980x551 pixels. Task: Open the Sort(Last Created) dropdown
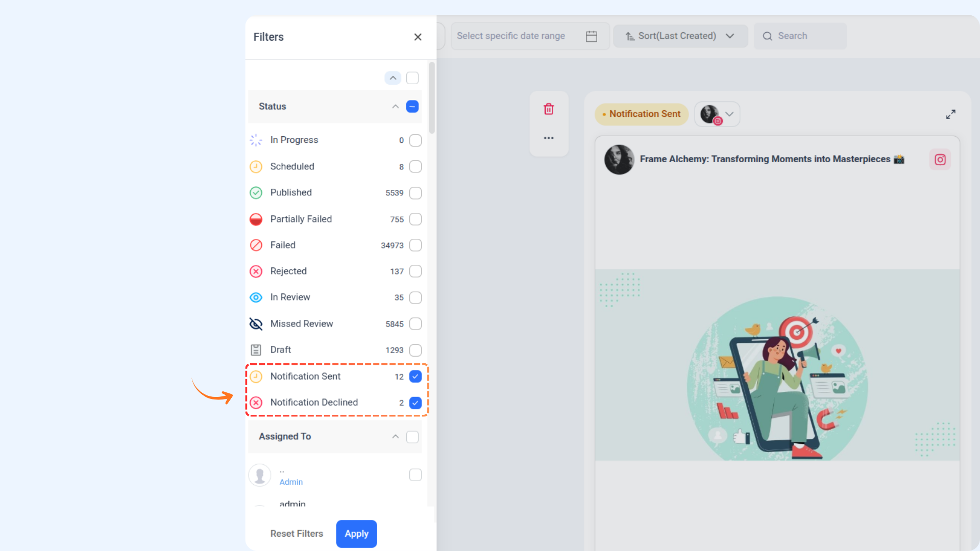[680, 36]
